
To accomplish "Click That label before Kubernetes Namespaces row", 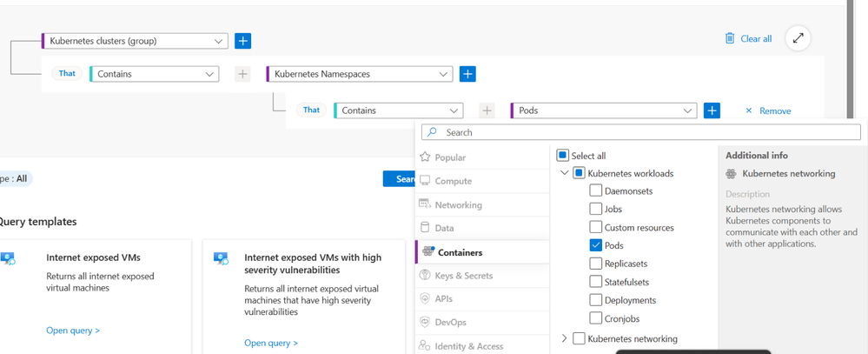I will pyautogui.click(x=67, y=73).
